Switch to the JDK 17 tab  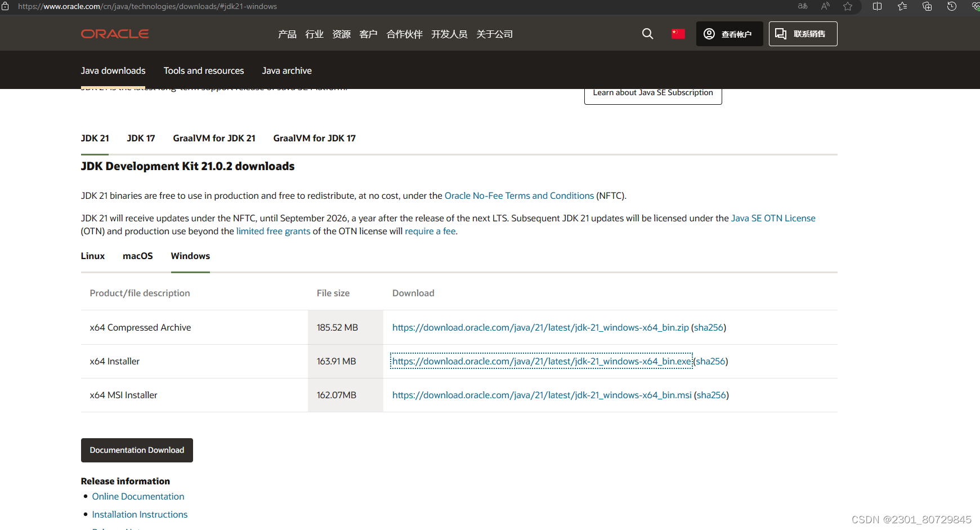[141, 138]
